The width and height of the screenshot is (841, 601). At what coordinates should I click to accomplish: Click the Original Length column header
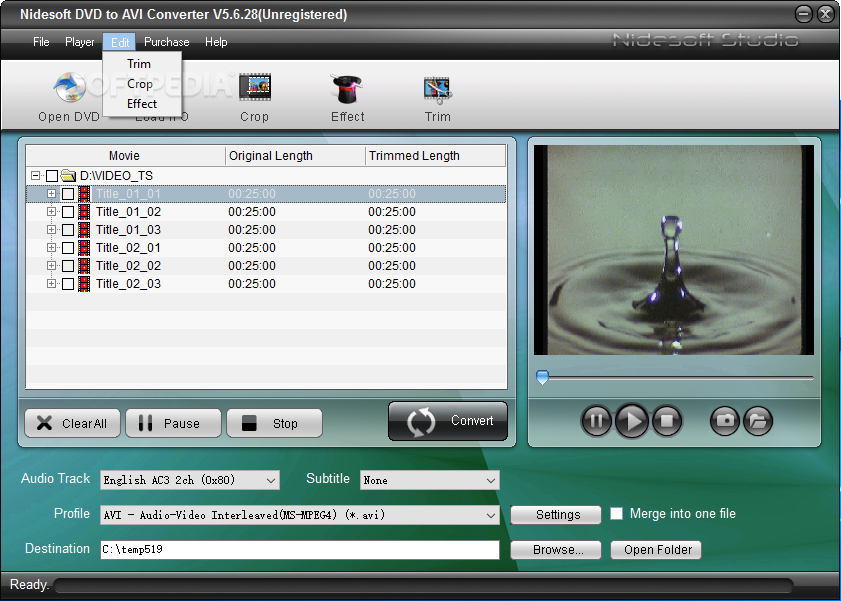tap(295, 155)
